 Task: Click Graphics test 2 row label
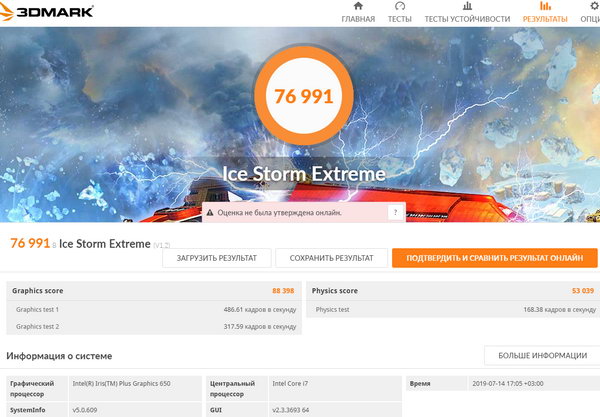click(38, 327)
